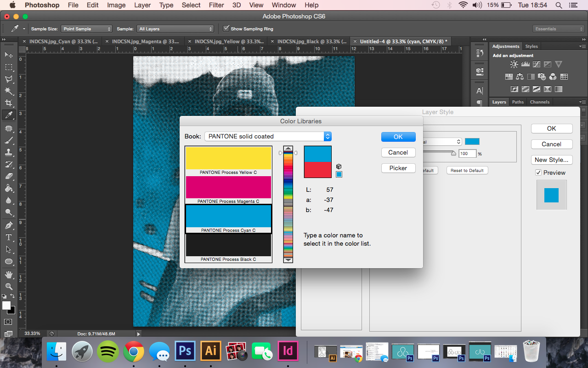This screenshot has width=588, height=368.
Task: Uncheck Preview in Layer Style dialog
Action: (538, 172)
